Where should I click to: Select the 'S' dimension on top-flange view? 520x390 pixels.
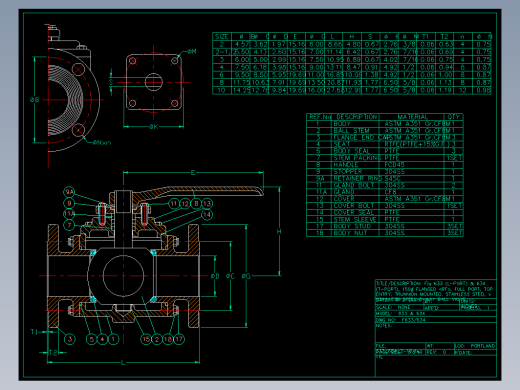point(111,82)
